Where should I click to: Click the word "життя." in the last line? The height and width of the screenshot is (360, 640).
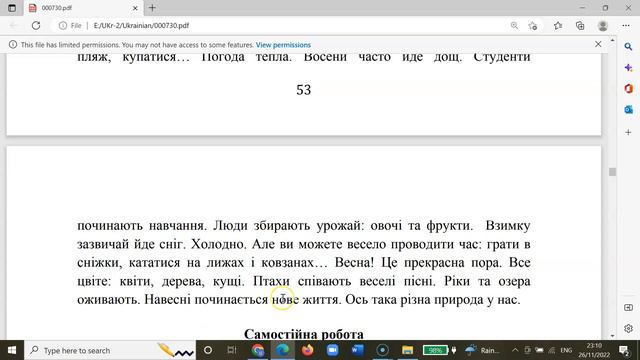tap(321, 300)
